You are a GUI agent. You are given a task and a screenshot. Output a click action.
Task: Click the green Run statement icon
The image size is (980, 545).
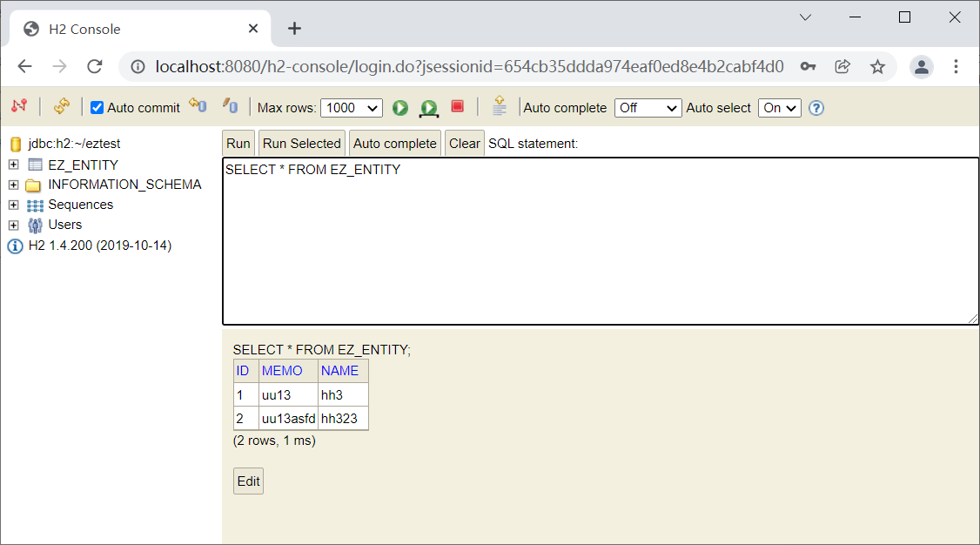[400, 107]
